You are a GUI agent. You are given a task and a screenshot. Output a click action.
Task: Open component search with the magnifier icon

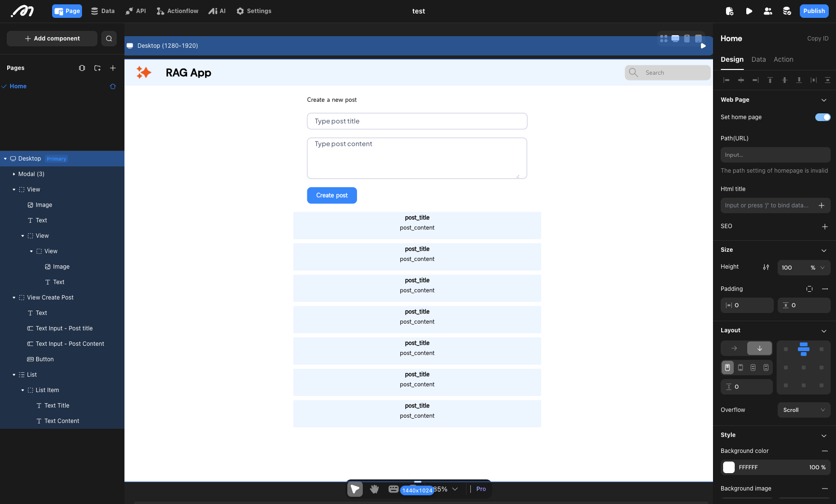pyautogui.click(x=109, y=39)
